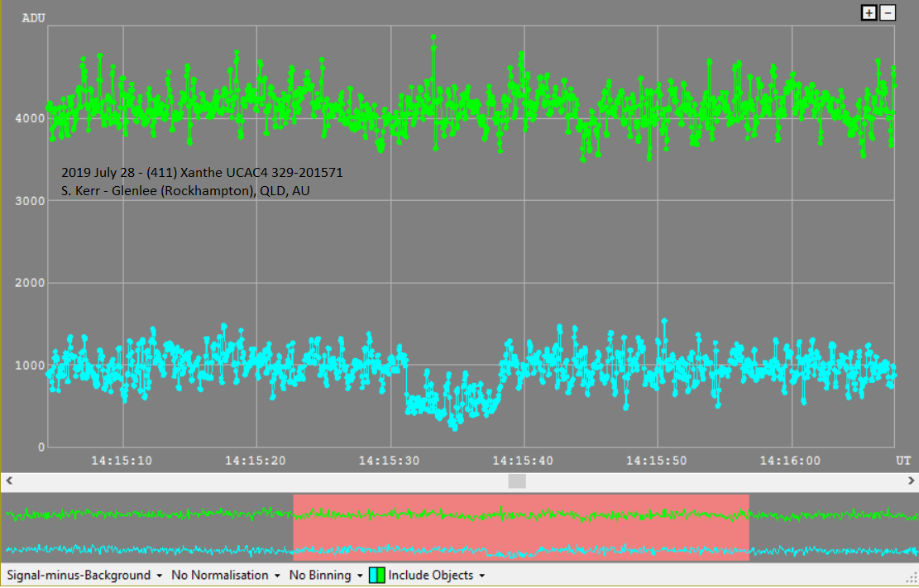The width and height of the screenshot is (919, 588).
Task: Click the 14:16:00 time axis label
Action: coord(790,461)
